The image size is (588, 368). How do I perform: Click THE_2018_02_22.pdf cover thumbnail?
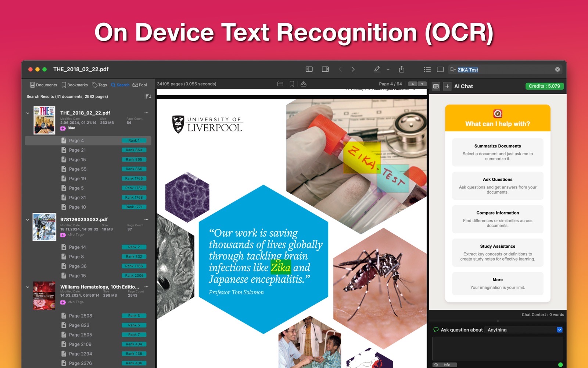(x=44, y=120)
